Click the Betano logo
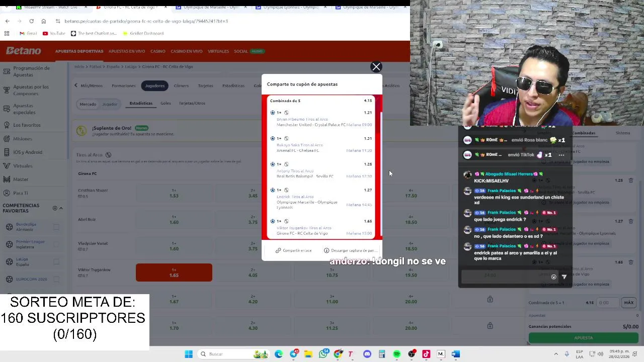Screen dimensions: 644x362 click(23, 51)
